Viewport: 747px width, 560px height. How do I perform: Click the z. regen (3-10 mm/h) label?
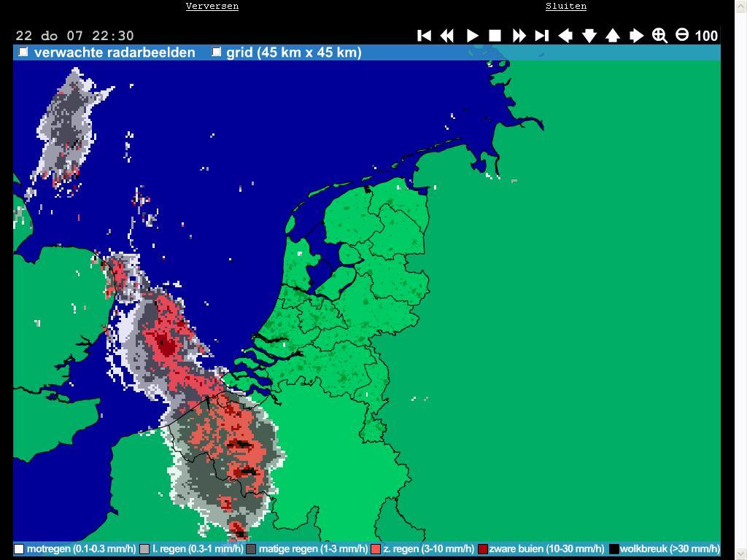click(429, 549)
